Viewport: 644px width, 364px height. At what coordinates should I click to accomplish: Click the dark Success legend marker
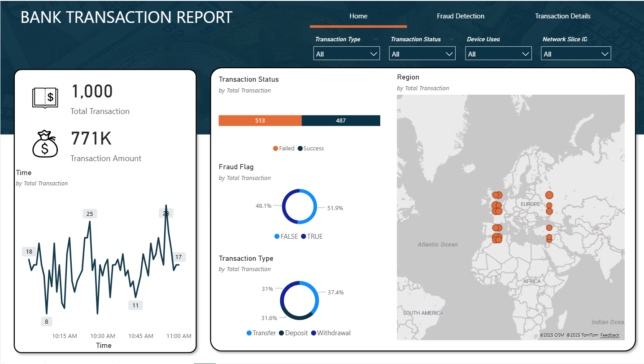[300, 149]
